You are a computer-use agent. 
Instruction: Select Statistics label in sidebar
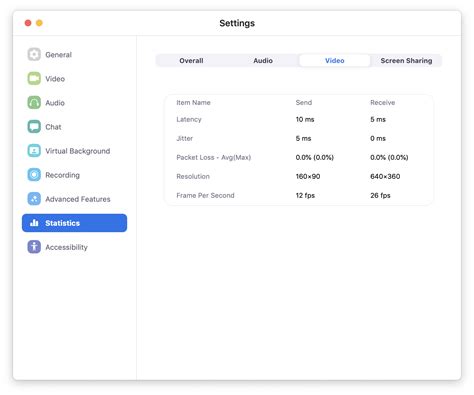pyautogui.click(x=62, y=223)
